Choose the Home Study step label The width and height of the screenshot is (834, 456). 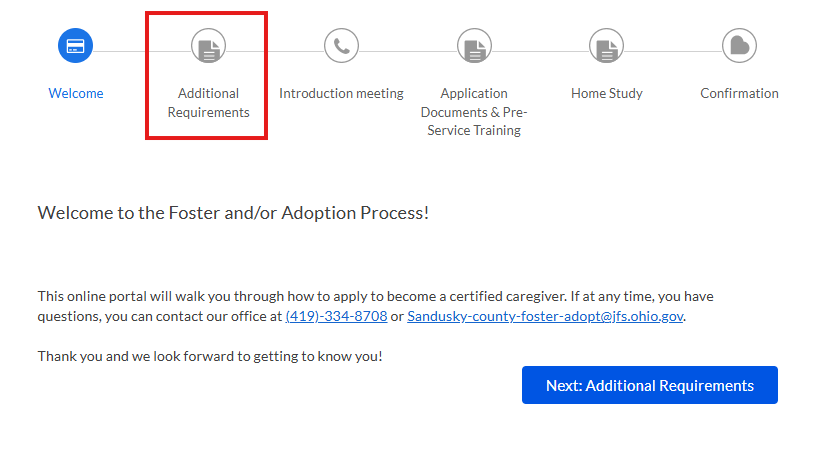[x=607, y=93]
